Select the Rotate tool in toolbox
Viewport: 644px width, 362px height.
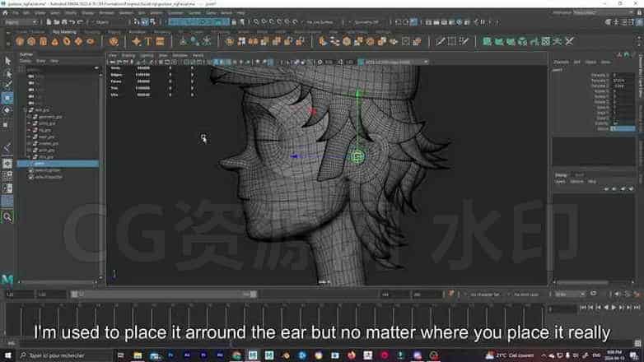7,110
